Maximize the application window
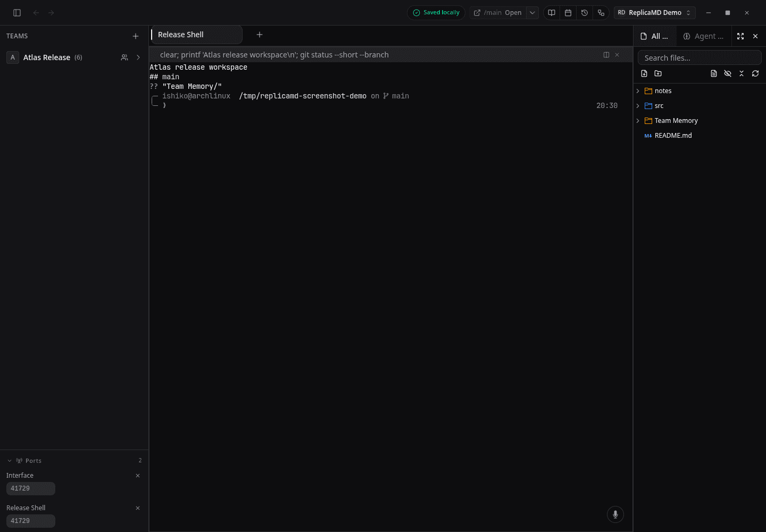This screenshot has height=532, width=766. [x=728, y=13]
